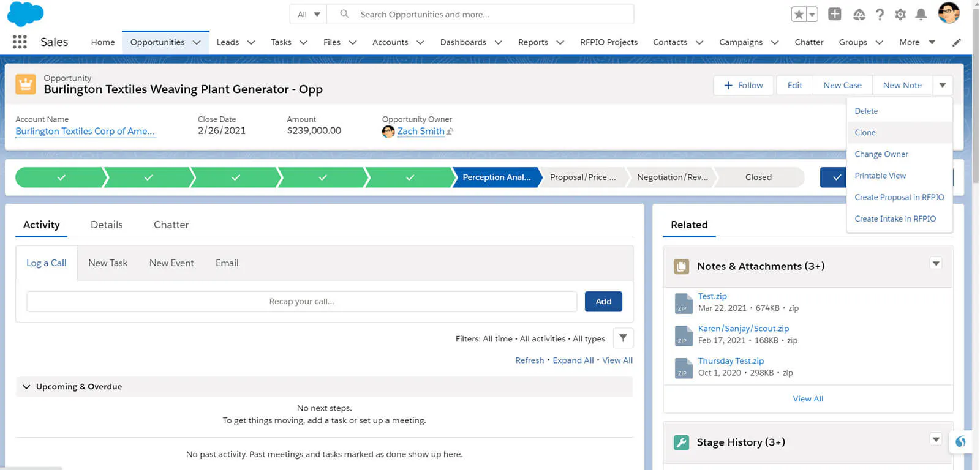Select the Closed stage in path
The image size is (980, 470).
[758, 177]
